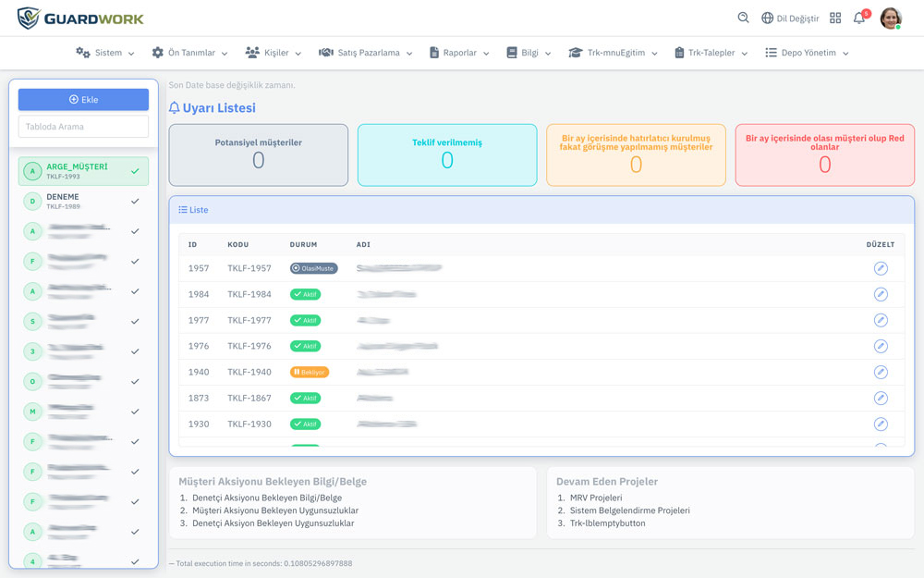The image size is (924, 578).
Task: Click the search magnifier icon in header
Action: point(744,18)
